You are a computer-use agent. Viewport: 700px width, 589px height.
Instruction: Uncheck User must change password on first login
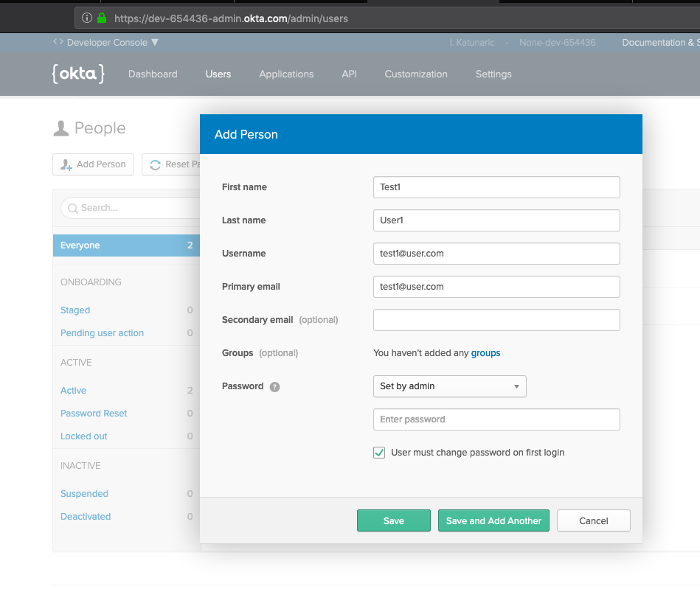pyautogui.click(x=378, y=452)
